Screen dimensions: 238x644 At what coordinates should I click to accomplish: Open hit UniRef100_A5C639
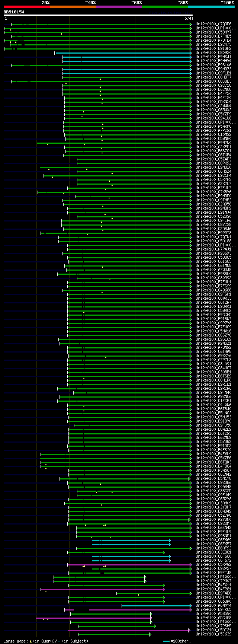(213, 634)
